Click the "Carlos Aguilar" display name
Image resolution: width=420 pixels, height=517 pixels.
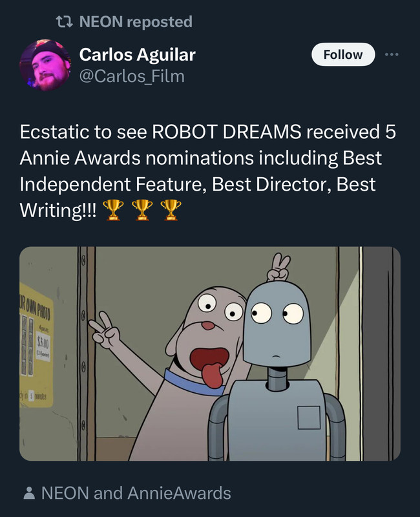(x=137, y=54)
